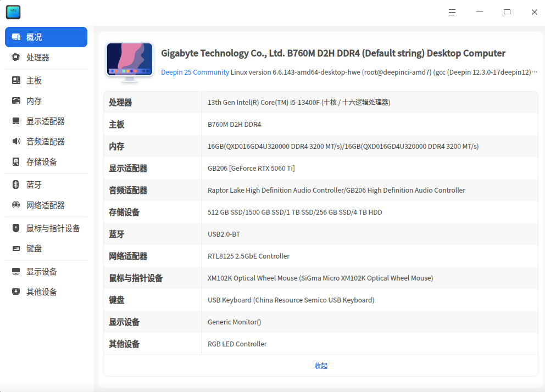Image resolution: width=545 pixels, height=392 pixels.
Task: Collapse the table with 收起 link
Action: pyautogui.click(x=321, y=366)
